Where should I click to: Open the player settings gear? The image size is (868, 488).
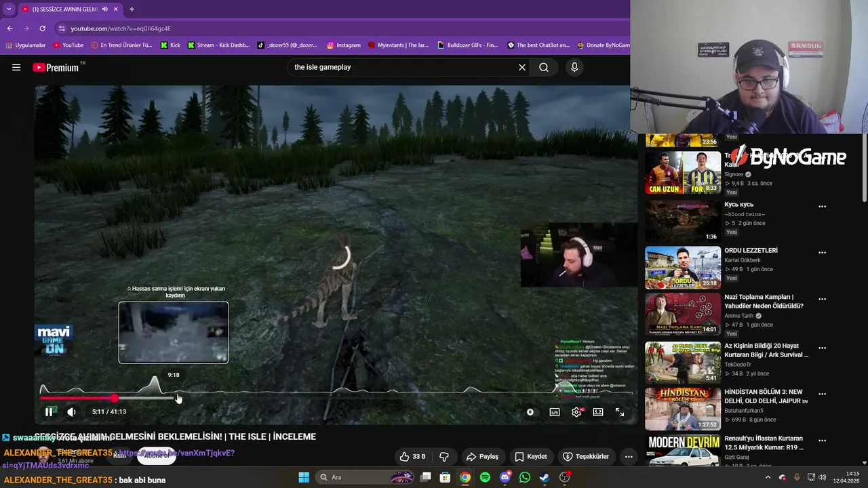576,411
